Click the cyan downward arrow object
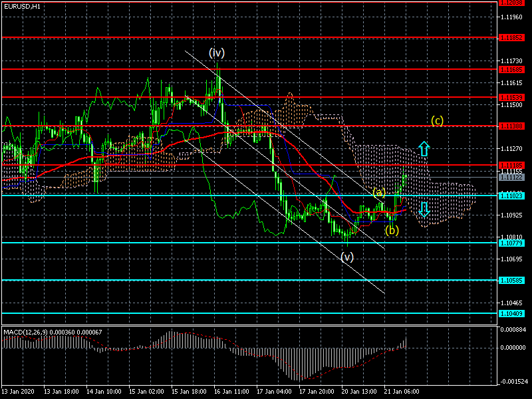The width and height of the screenshot is (532, 399). [424, 209]
